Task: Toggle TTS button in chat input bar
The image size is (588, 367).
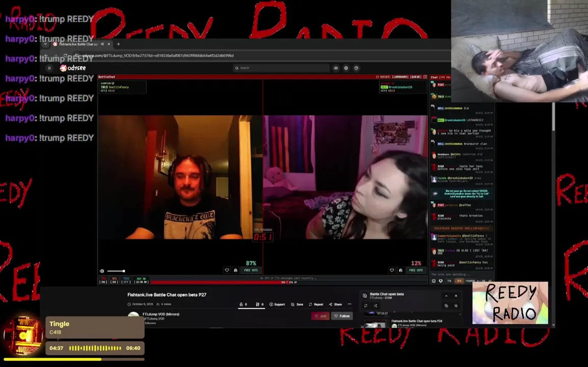Action: [x=449, y=281]
